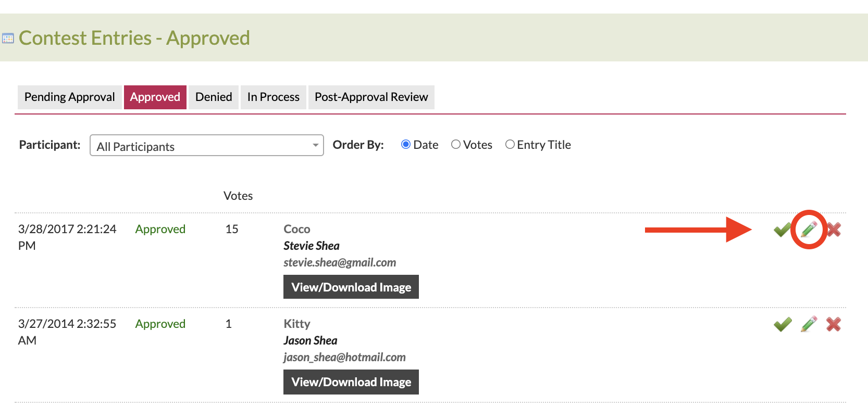Open the Denied tab
The width and height of the screenshot is (868, 407).
tap(214, 97)
